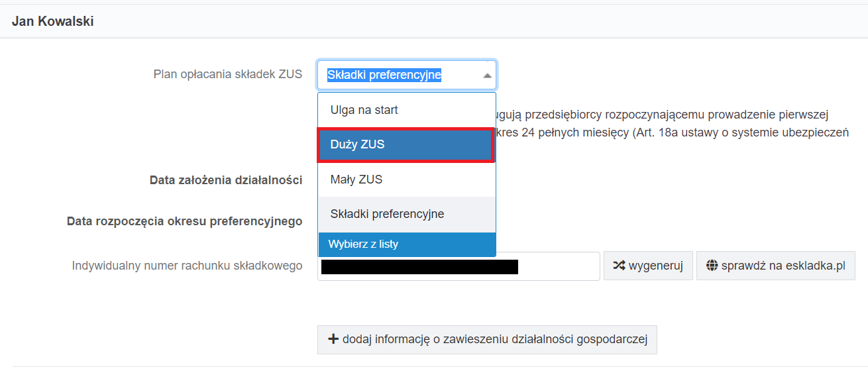
Task: Click the Indywidualny numer rachunku składkowego label
Action: [187, 266]
